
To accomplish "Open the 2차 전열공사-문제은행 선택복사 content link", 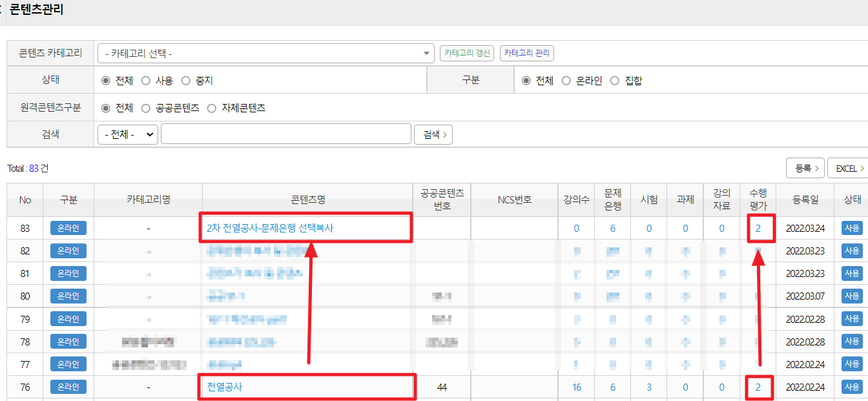I will [x=270, y=228].
